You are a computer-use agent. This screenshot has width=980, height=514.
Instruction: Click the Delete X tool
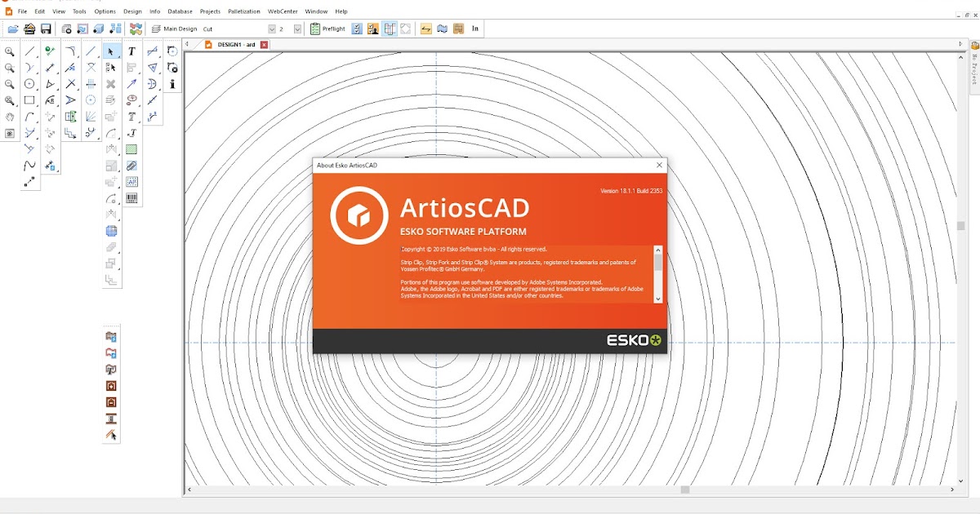click(x=110, y=84)
